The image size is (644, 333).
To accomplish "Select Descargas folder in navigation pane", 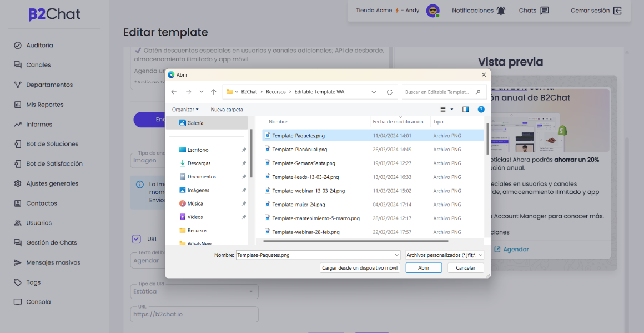I will click(199, 163).
